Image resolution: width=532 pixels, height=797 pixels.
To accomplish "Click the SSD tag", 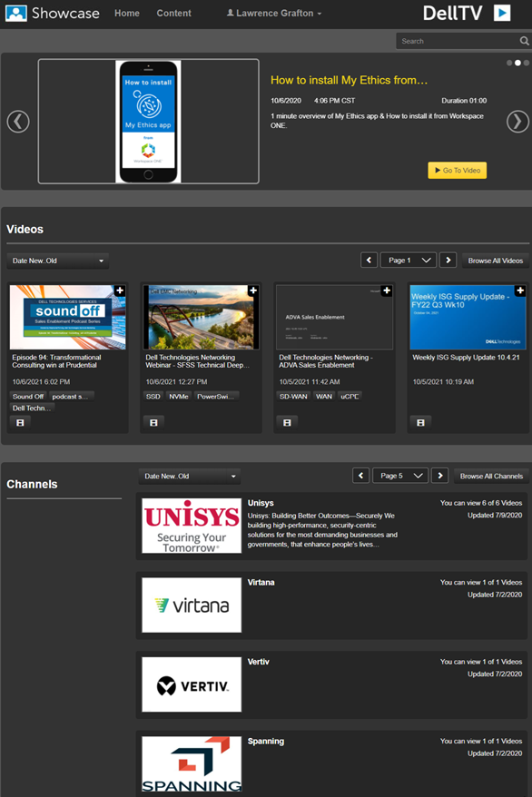I will (x=153, y=397).
